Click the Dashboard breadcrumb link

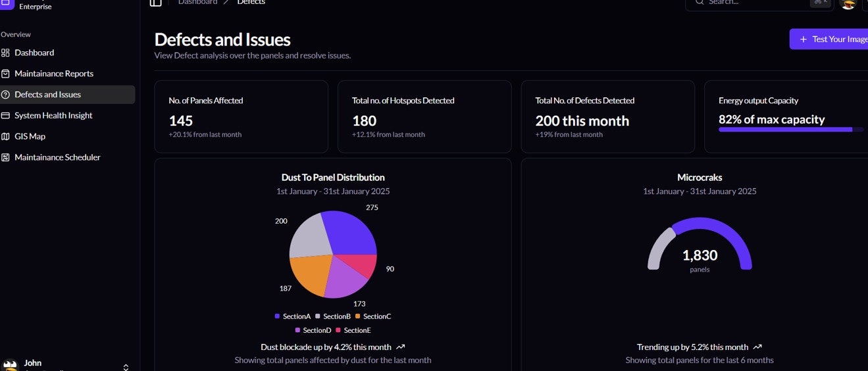(197, 3)
